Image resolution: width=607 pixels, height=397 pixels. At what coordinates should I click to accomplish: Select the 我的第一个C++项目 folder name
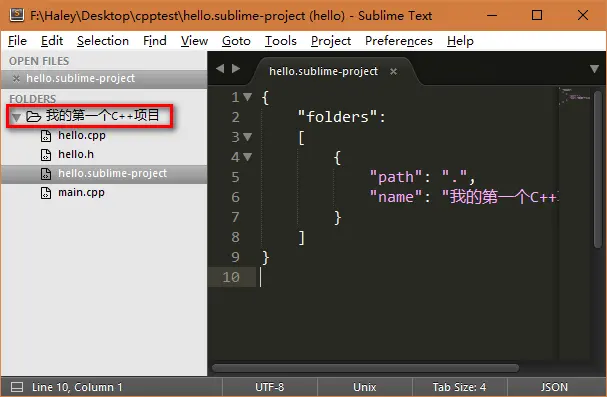click(103, 115)
